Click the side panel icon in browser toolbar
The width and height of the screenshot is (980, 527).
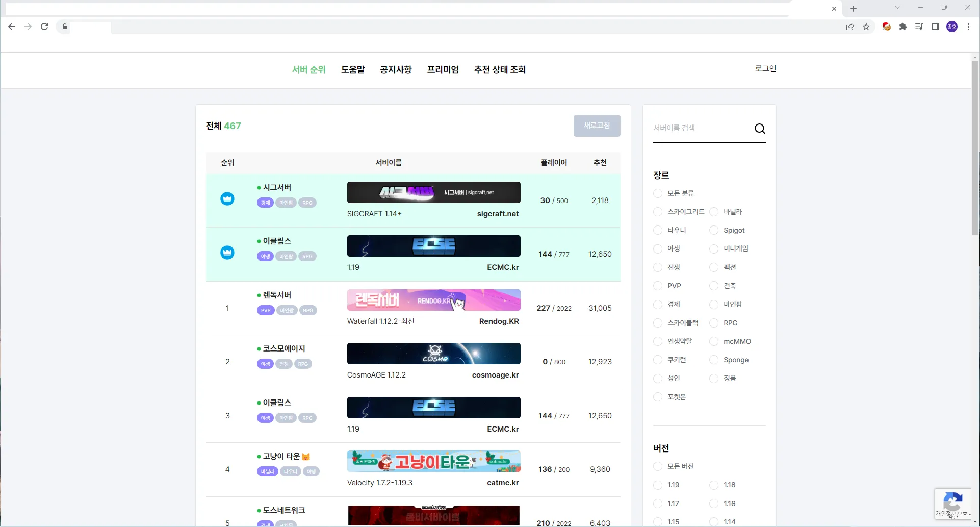[936, 27]
